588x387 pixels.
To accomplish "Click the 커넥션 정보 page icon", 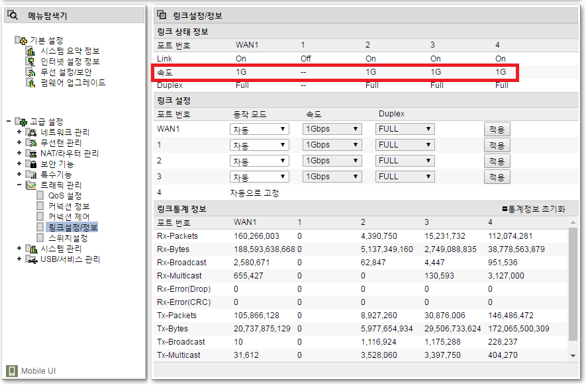I will click(x=40, y=206).
